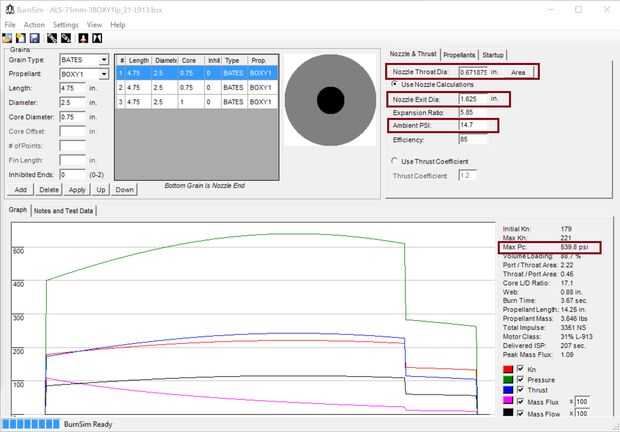Select the Nozzle & Thrust tab
This screenshot has height=432, width=620.
pyautogui.click(x=413, y=53)
